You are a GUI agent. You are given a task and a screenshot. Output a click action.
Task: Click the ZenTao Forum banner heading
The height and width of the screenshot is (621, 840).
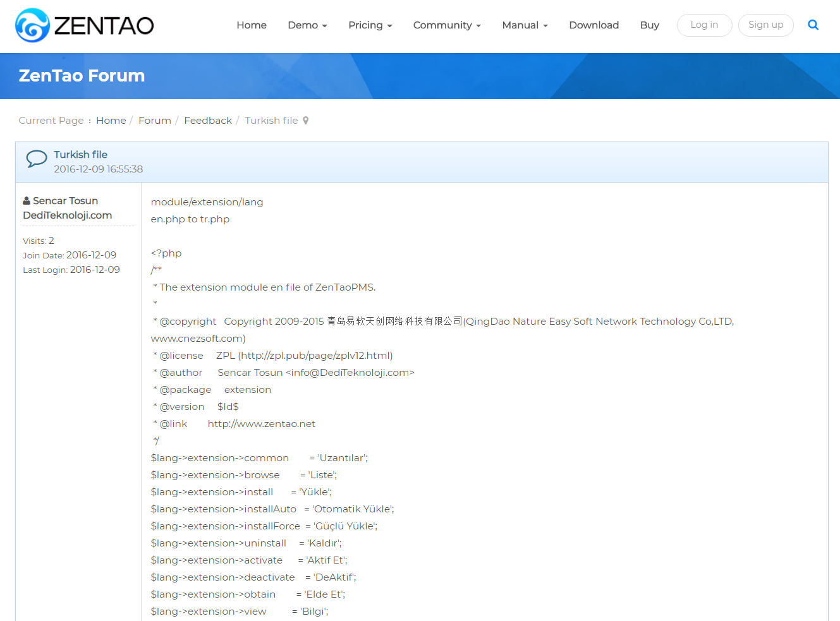82,76
